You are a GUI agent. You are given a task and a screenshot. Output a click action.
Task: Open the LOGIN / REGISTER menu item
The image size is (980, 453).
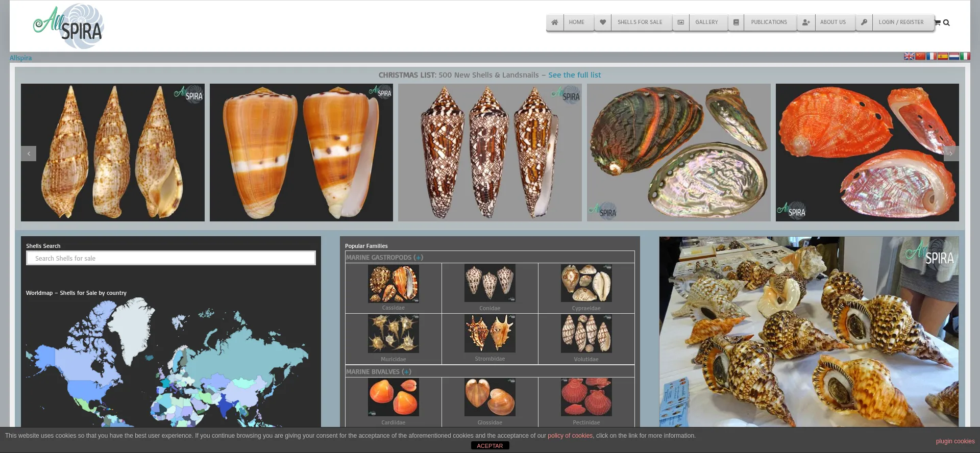[x=901, y=22]
